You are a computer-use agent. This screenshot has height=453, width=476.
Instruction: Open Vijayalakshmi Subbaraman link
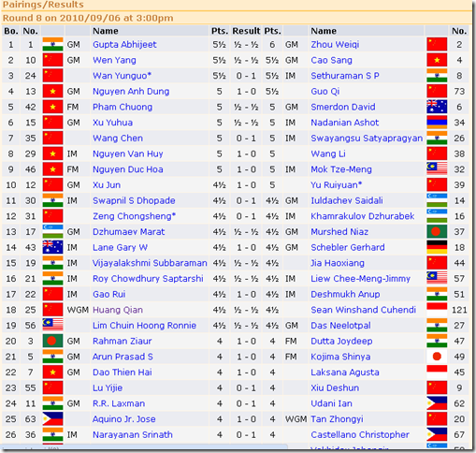coord(150,263)
